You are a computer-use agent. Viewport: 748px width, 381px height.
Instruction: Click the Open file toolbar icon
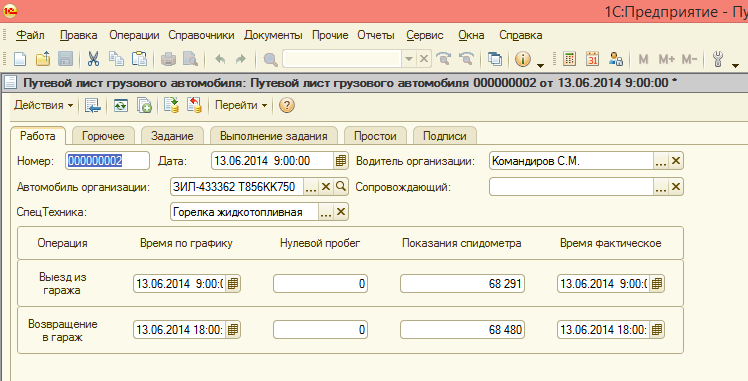pos(43,59)
